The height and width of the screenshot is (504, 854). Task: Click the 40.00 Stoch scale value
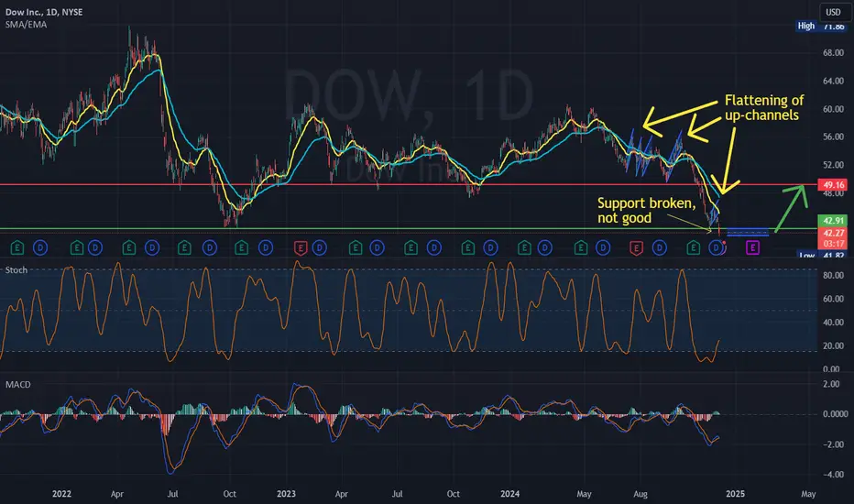[x=833, y=322]
